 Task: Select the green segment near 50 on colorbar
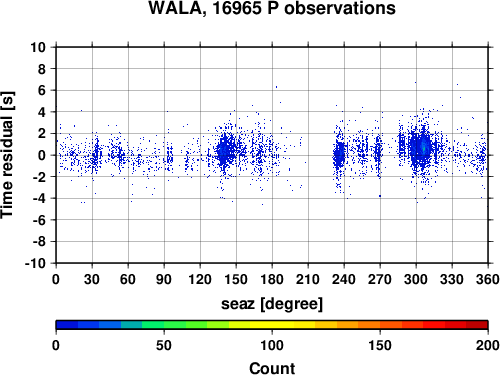tap(164, 325)
